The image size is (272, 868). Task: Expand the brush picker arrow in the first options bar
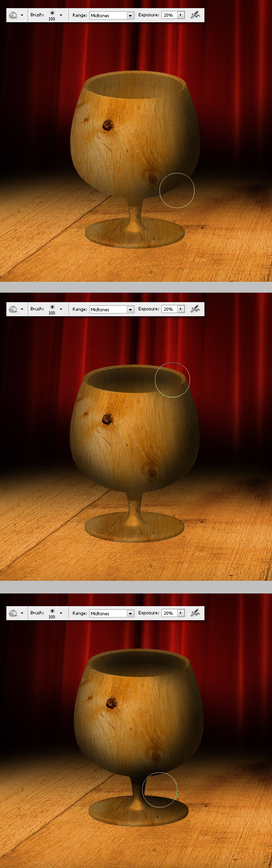pyautogui.click(x=61, y=15)
